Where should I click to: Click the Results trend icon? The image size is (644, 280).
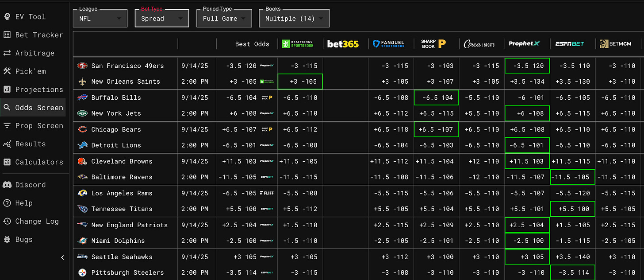[7, 144]
